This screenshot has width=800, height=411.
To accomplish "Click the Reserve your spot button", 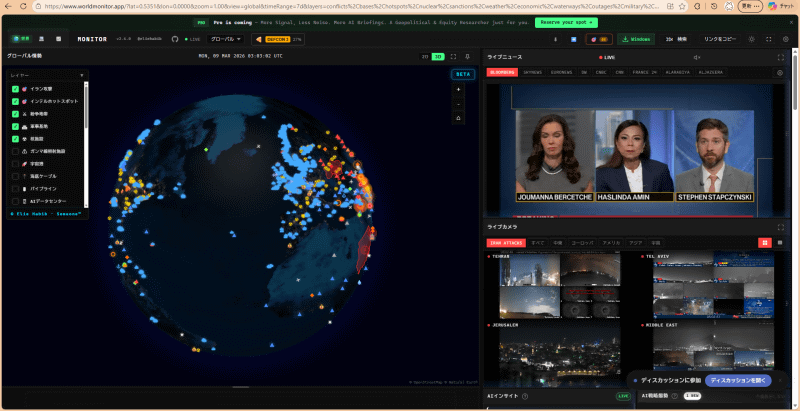I will 566,23.
